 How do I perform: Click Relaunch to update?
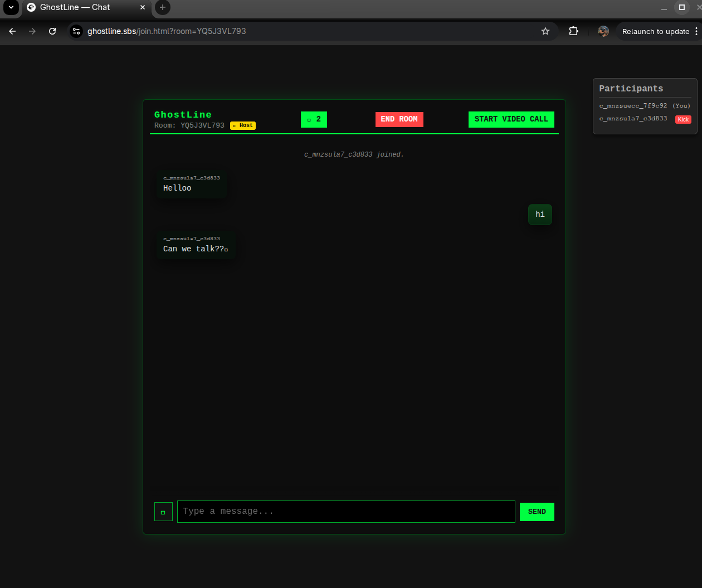pyautogui.click(x=656, y=32)
